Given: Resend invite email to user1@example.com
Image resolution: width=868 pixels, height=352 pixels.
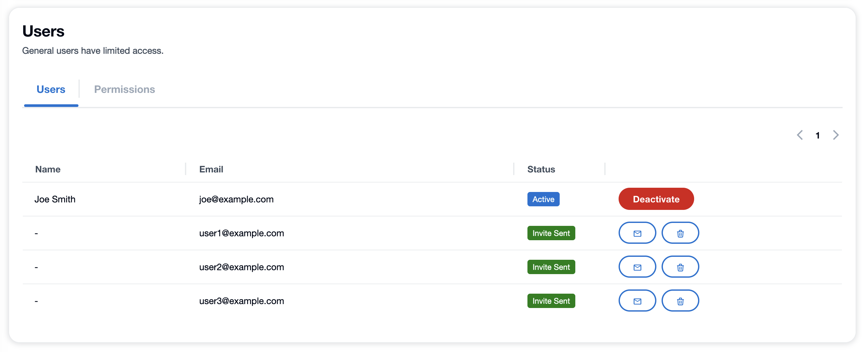Looking at the screenshot, I should tap(637, 233).
